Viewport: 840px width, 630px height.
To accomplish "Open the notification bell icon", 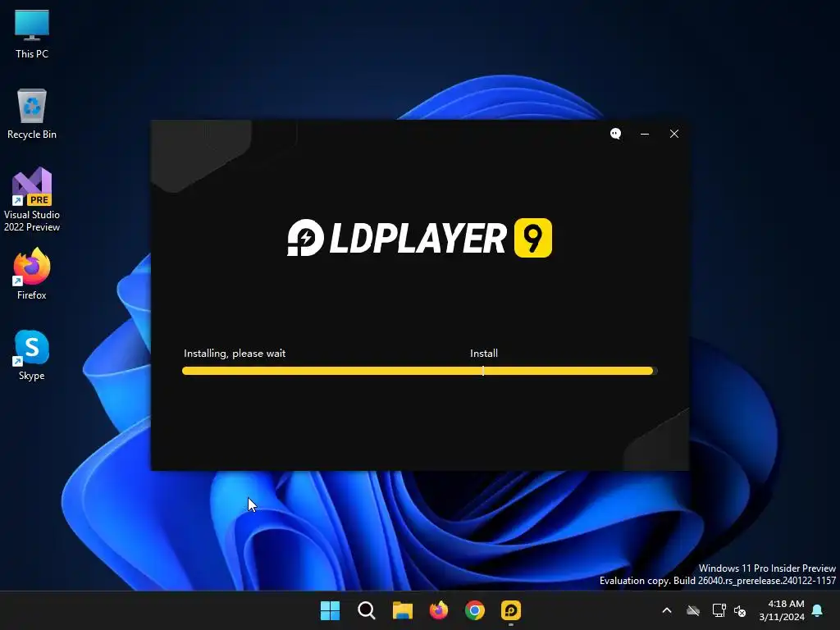I will (818, 610).
